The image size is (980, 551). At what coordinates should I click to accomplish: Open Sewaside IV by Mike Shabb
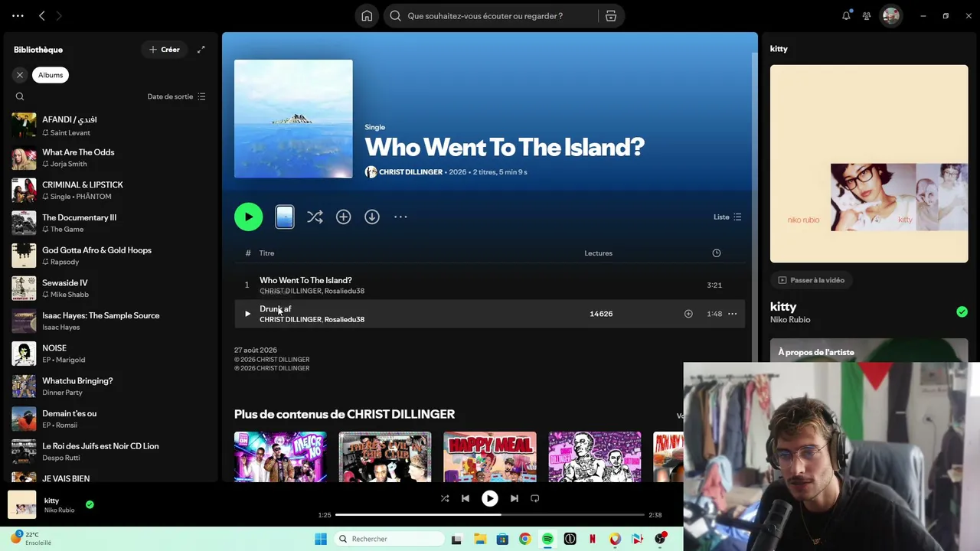111,289
